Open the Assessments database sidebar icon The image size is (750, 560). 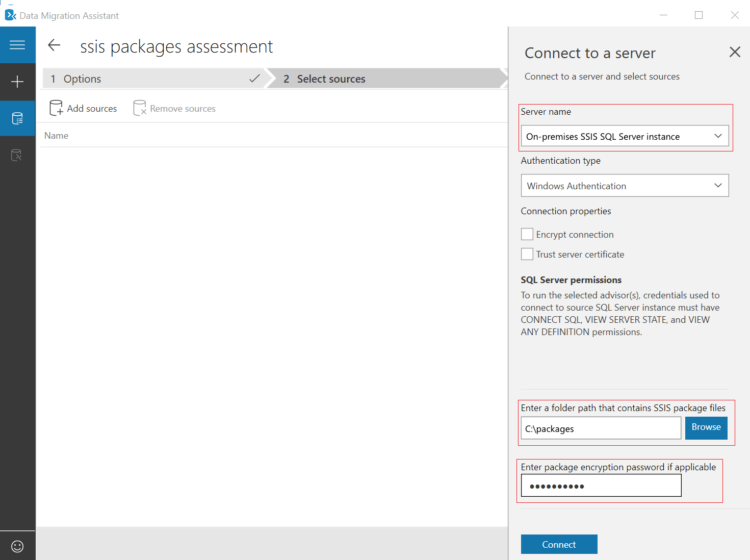pos(17,118)
